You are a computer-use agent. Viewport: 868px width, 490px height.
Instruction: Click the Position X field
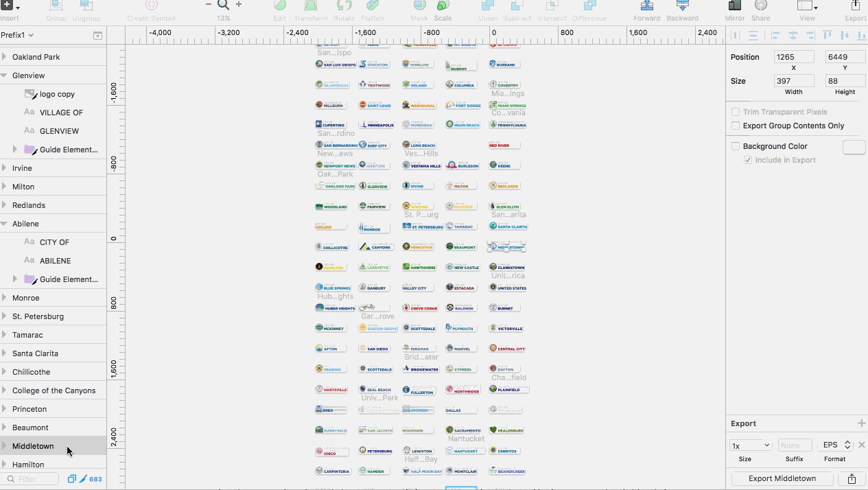pos(794,57)
